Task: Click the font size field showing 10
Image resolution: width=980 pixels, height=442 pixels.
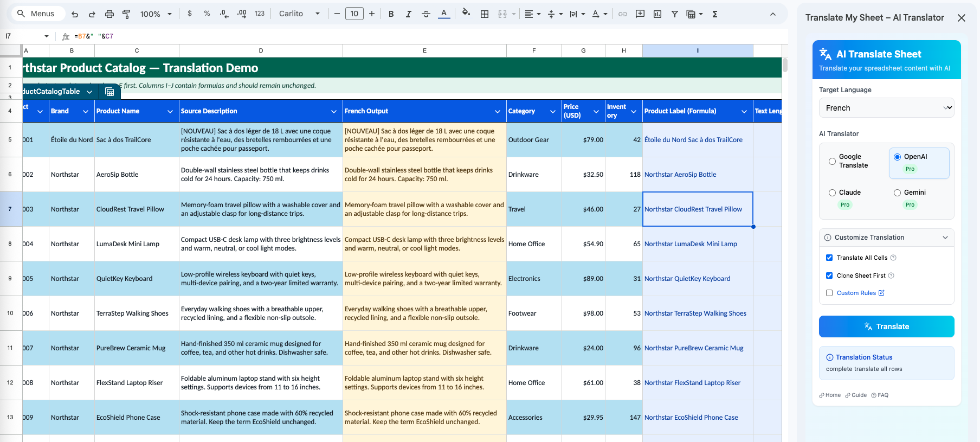Action: pos(354,14)
